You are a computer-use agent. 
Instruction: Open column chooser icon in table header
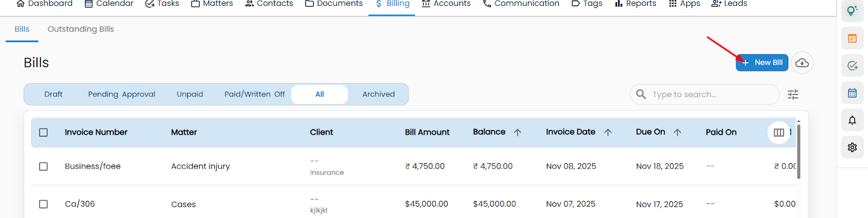click(x=778, y=132)
